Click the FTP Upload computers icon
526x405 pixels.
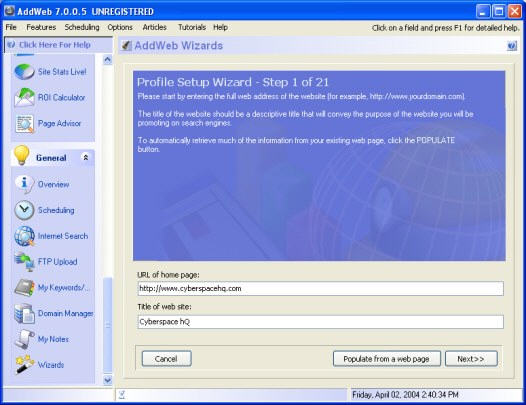point(24,262)
